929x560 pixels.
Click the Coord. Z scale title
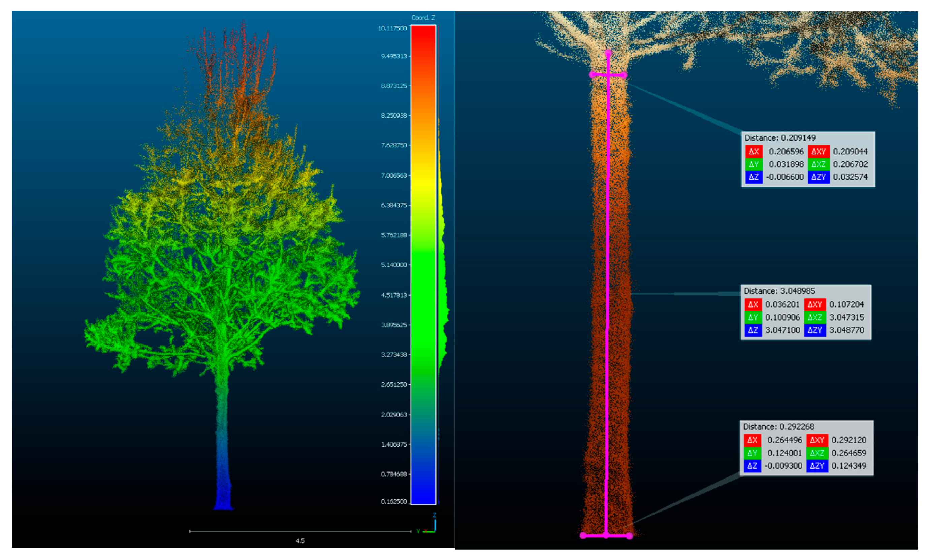click(423, 18)
